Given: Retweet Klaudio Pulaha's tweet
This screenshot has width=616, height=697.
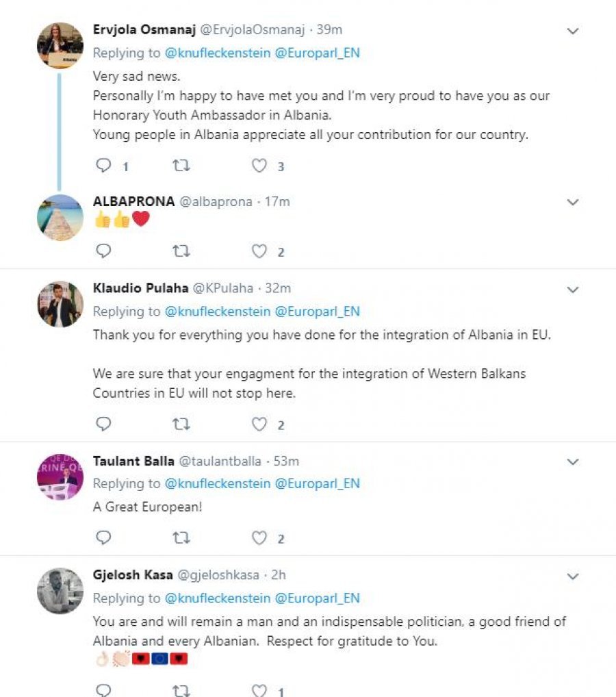Looking at the screenshot, I should pos(181,424).
